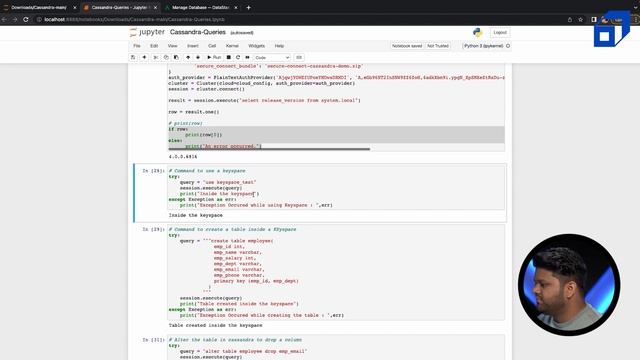This screenshot has height=360, width=640.
Task: Restart the kernel using the circular arrow
Action: (x=238, y=58)
